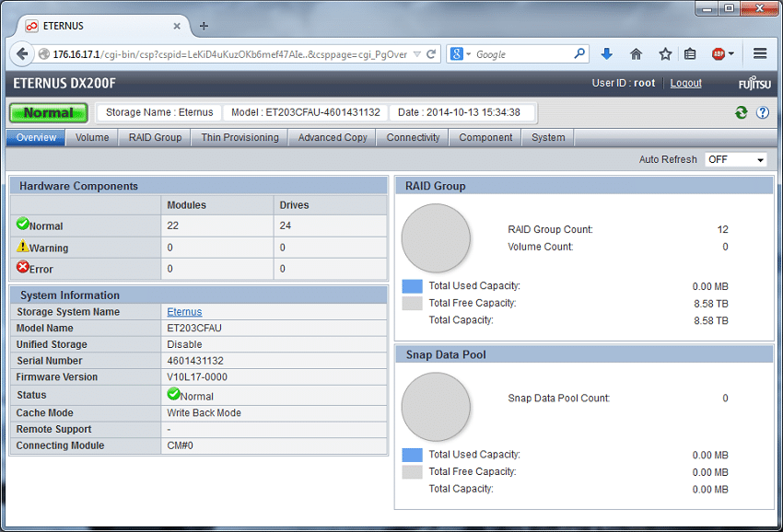Bookmark this page with the star icon
This screenshot has height=532, width=783.
tap(665, 54)
